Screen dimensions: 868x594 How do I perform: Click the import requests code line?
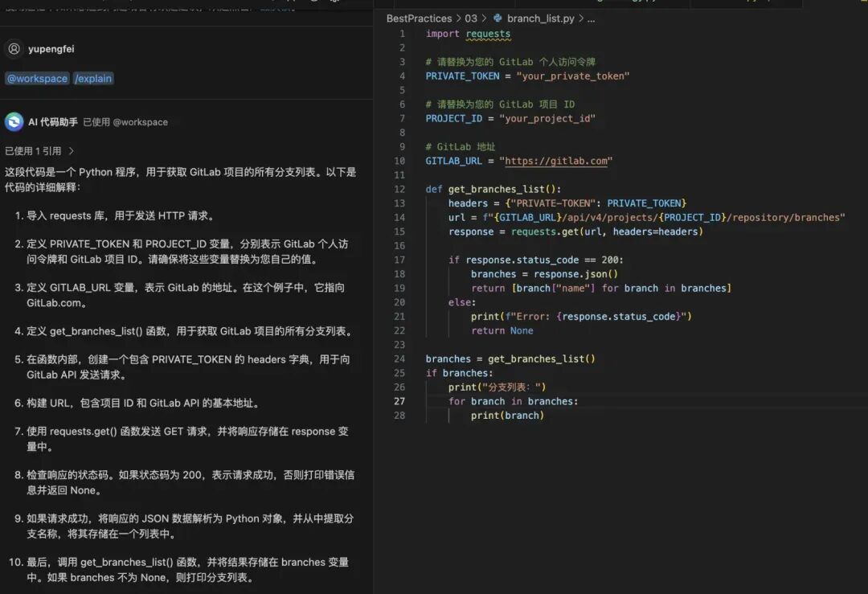click(x=468, y=34)
